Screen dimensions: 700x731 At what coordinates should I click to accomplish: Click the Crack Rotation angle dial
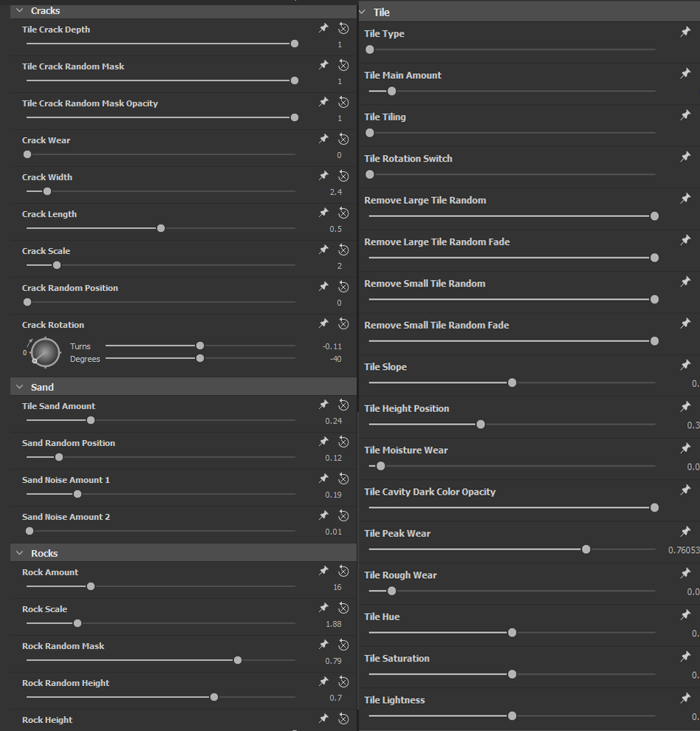(x=45, y=352)
